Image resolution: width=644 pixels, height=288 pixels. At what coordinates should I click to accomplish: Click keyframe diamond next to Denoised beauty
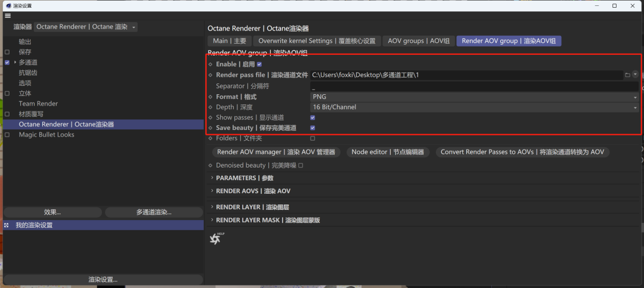[210, 166]
